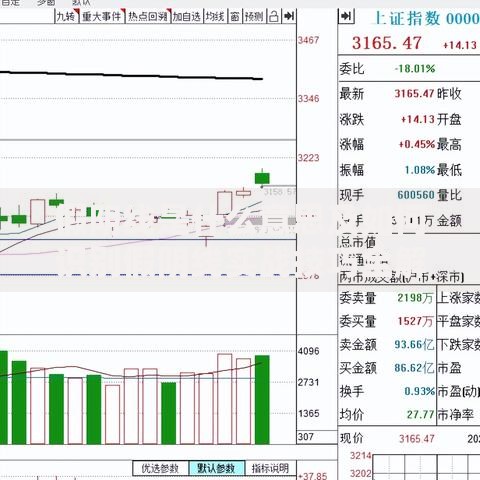This screenshot has width=480, height=480.
Task: Click the 买金额 value 86.62亿
Action: pyautogui.click(x=414, y=368)
